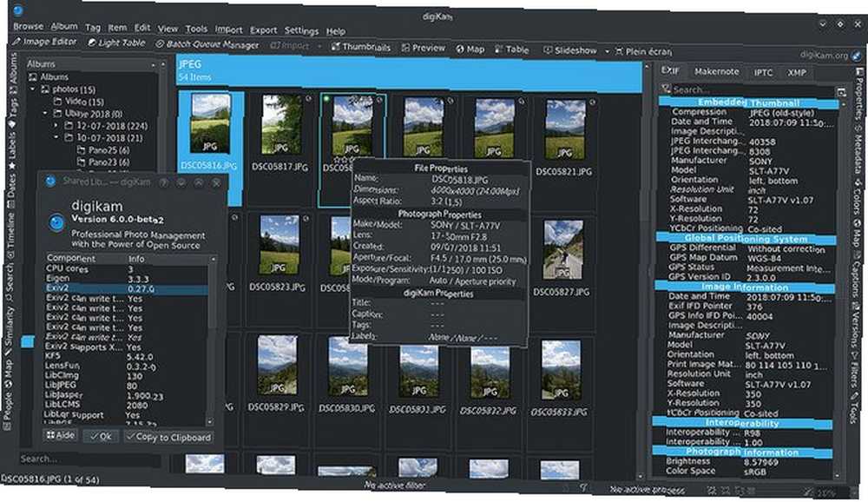Select the Video (15) album
Image resolution: width=868 pixels, height=502 pixels.
pyautogui.click(x=79, y=102)
